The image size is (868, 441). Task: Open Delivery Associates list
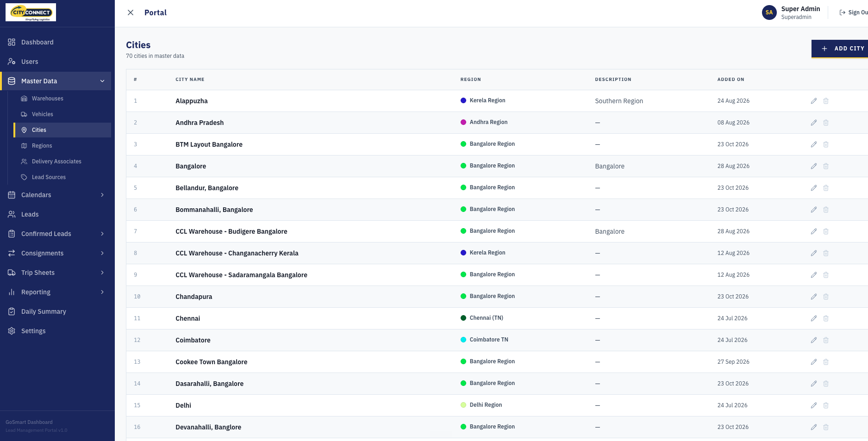pos(62,161)
